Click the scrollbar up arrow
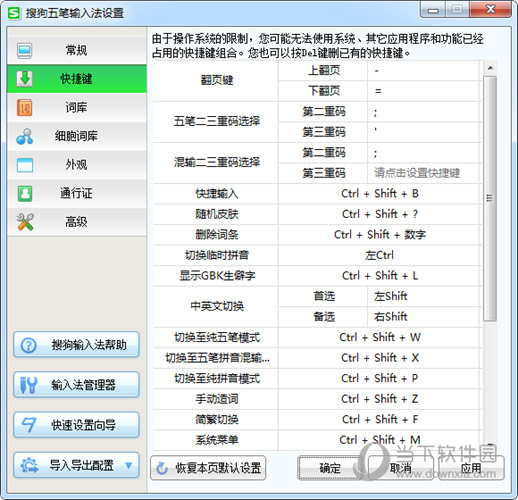Image resolution: width=518 pixels, height=500 pixels. [x=490, y=68]
